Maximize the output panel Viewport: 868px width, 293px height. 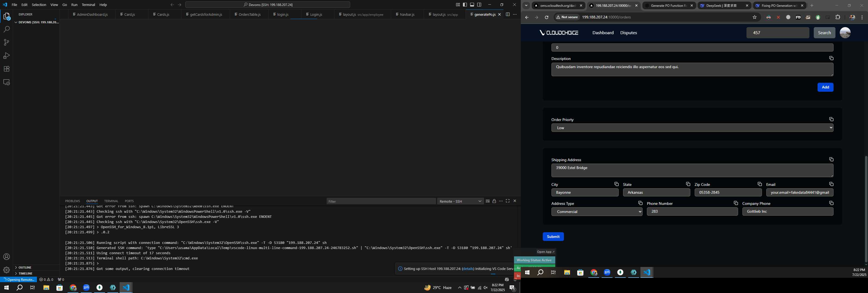point(508,201)
